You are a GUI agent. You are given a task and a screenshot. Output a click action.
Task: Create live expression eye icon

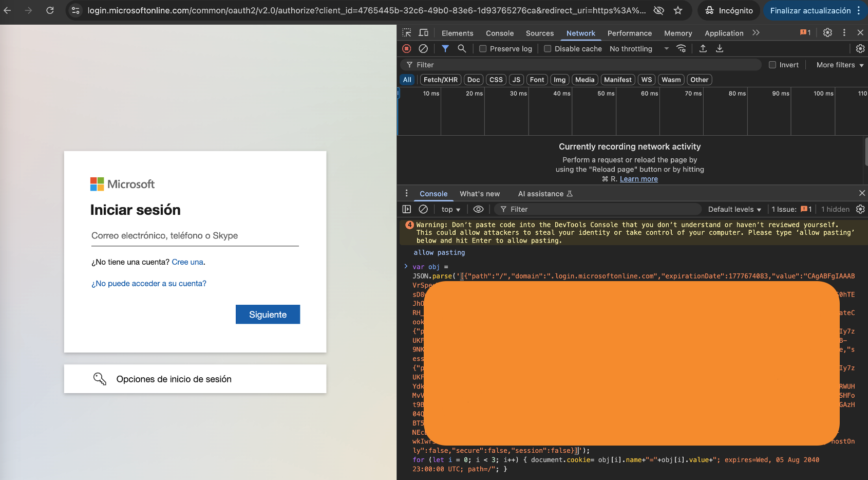pyautogui.click(x=478, y=209)
